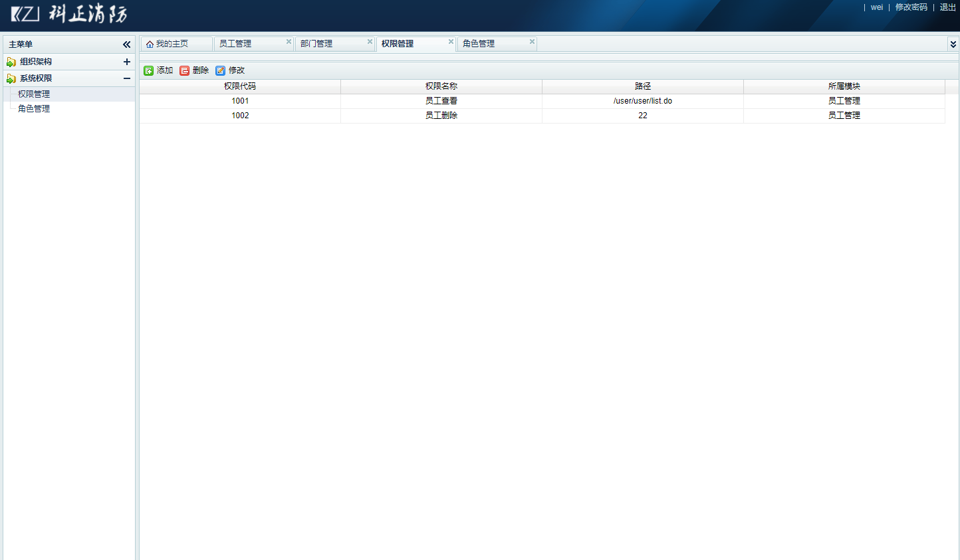Image resolution: width=960 pixels, height=560 pixels.
Task: Sort by the 所属模块 column header
Action: 844,86
